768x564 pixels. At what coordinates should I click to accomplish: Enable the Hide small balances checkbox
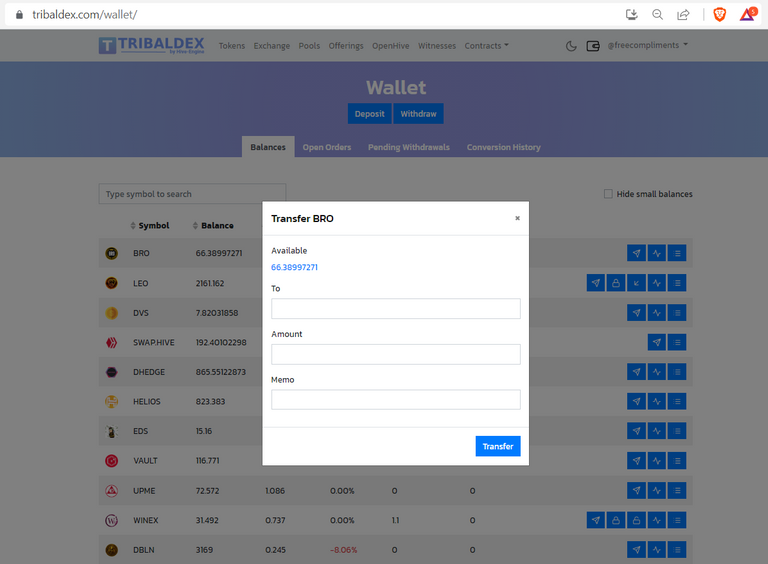click(x=608, y=194)
